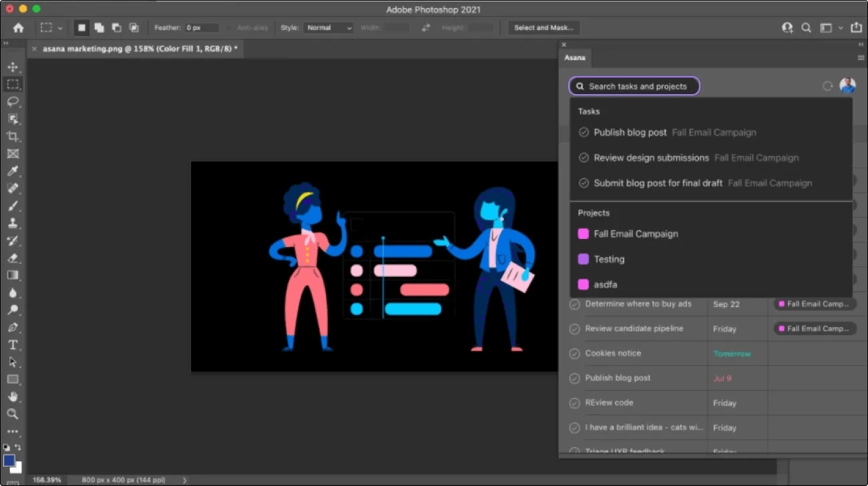
Task: Select the Eyedropper tool
Action: point(13,171)
